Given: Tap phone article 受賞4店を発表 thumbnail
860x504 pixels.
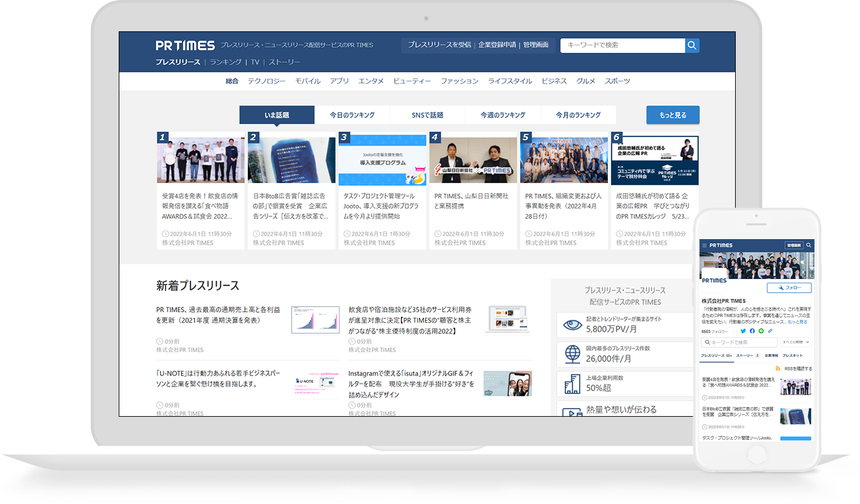Looking at the screenshot, I should [x=796, y=386].
